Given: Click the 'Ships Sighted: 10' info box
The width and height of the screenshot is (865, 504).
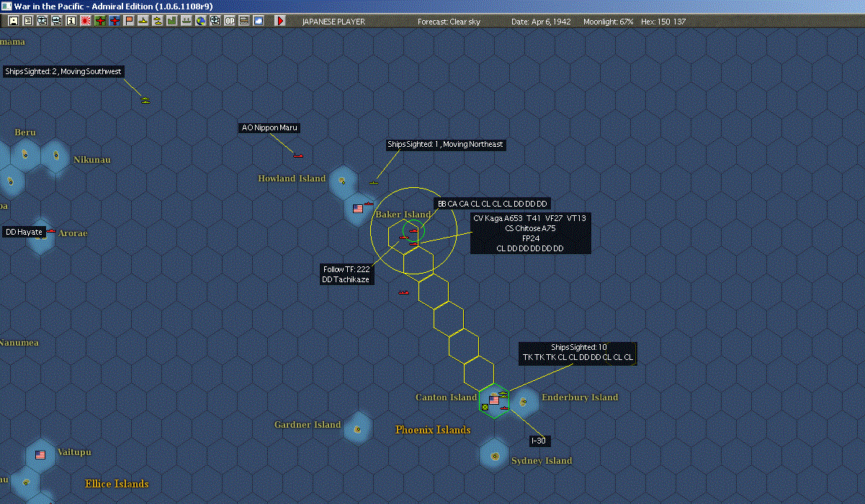Looking at the screenshot, I should tap(578, 353).
